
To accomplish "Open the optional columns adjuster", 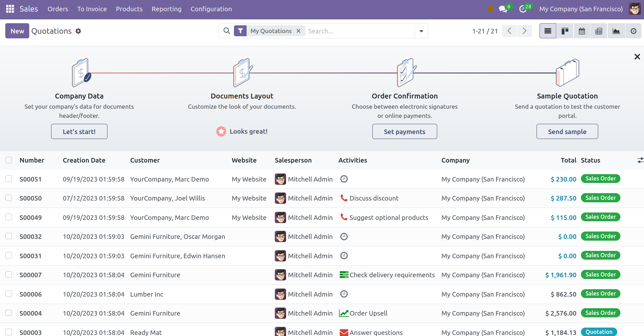I will pos(640,160).
